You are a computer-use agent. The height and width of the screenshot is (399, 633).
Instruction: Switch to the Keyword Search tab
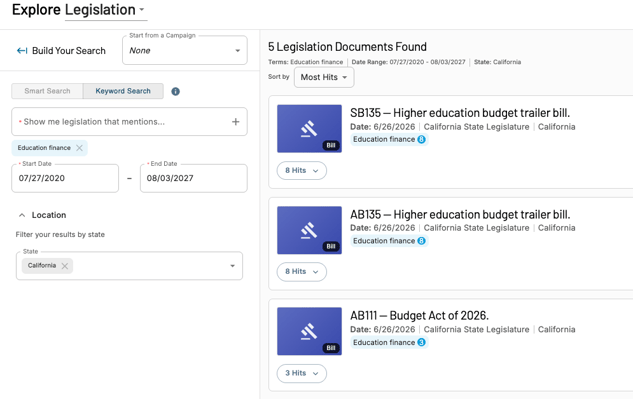click(x=123, y=91)
